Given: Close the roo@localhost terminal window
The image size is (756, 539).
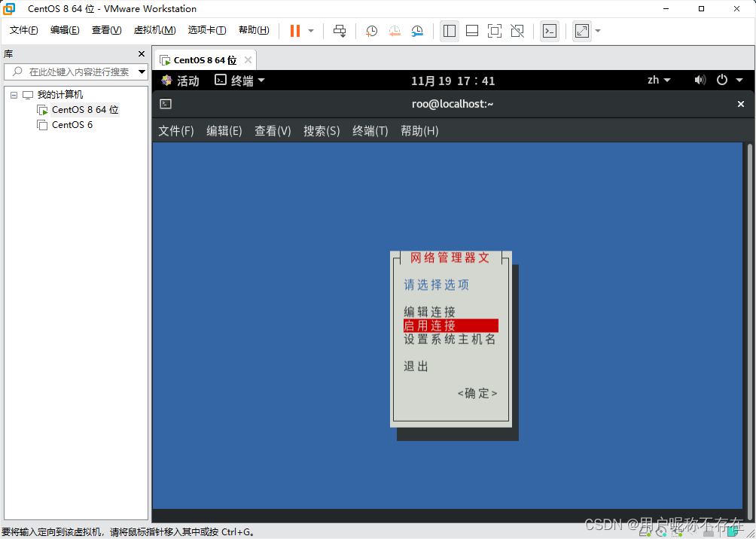Looking at the screenshot, I should pos(741,104).
